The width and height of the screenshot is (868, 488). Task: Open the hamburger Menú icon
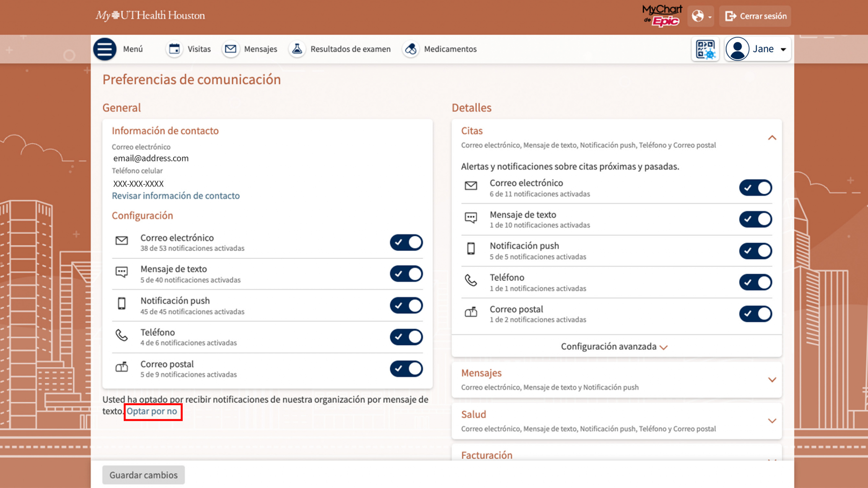click(105, 49)
